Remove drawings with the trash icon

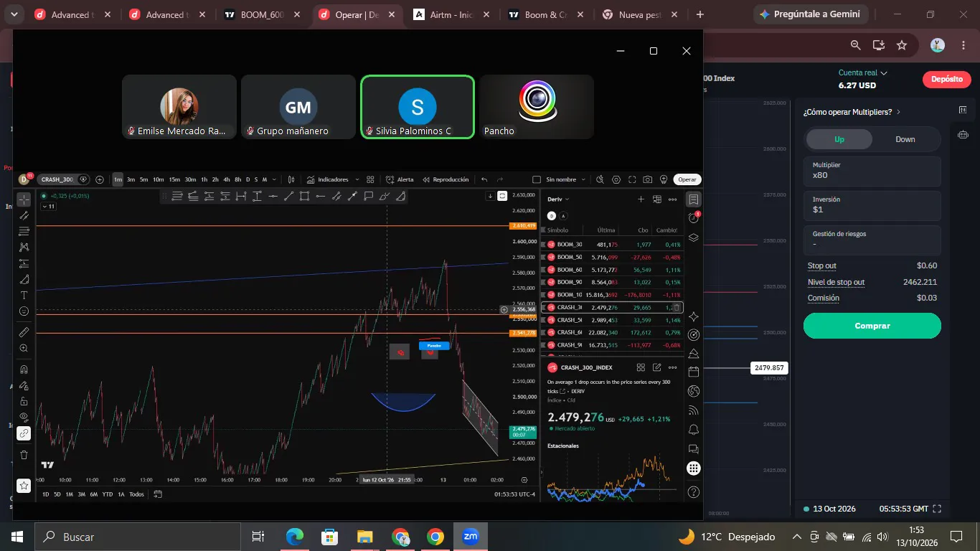24,455
